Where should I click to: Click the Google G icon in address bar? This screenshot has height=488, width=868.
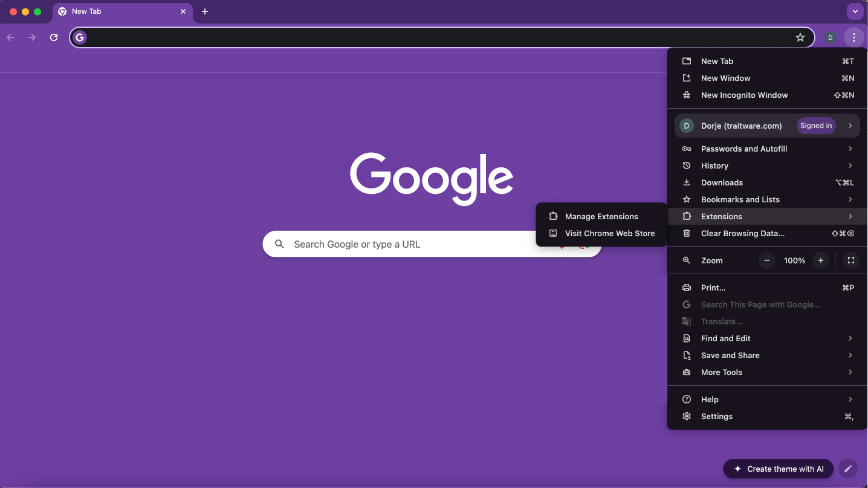[x=80, y=37]
